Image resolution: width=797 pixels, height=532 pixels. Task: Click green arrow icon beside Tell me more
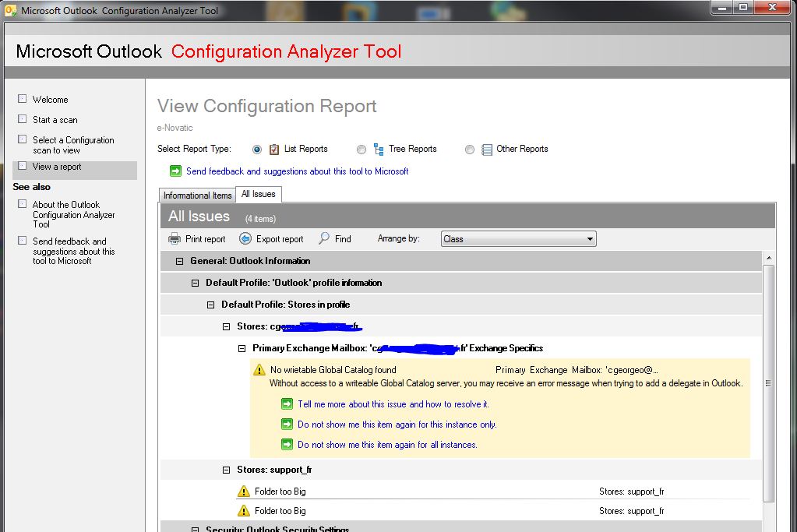[x=287, y=404]
